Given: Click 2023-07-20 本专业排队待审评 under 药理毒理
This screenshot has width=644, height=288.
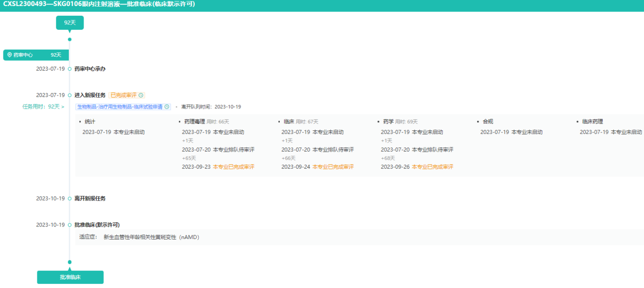Looking at the screenshot, I should pyautogui.click(x=218, y=150).
